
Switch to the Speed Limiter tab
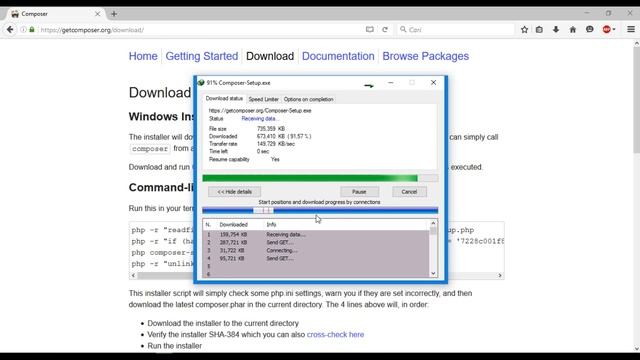263,99
